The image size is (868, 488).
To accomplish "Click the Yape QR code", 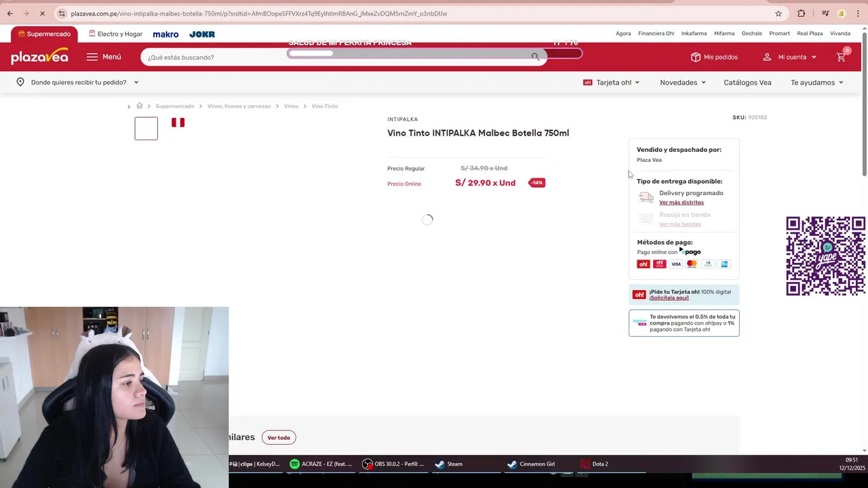I will (x=825, y=256).
